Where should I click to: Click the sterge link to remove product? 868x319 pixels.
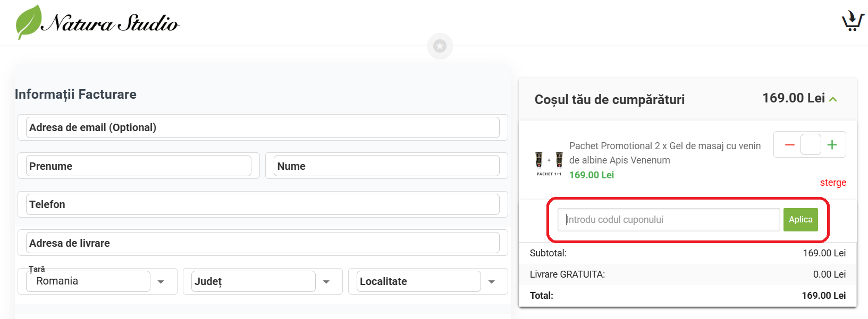coord(833,183)
